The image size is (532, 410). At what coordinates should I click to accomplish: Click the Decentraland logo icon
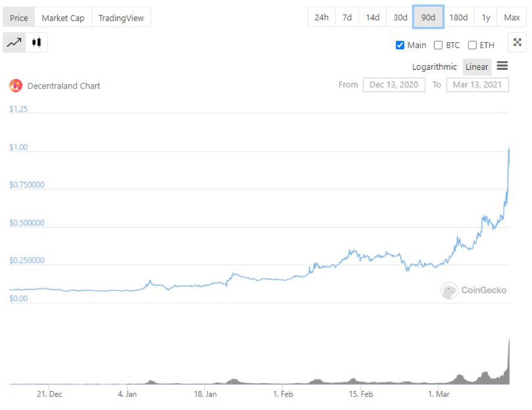[x=16, y=85]
